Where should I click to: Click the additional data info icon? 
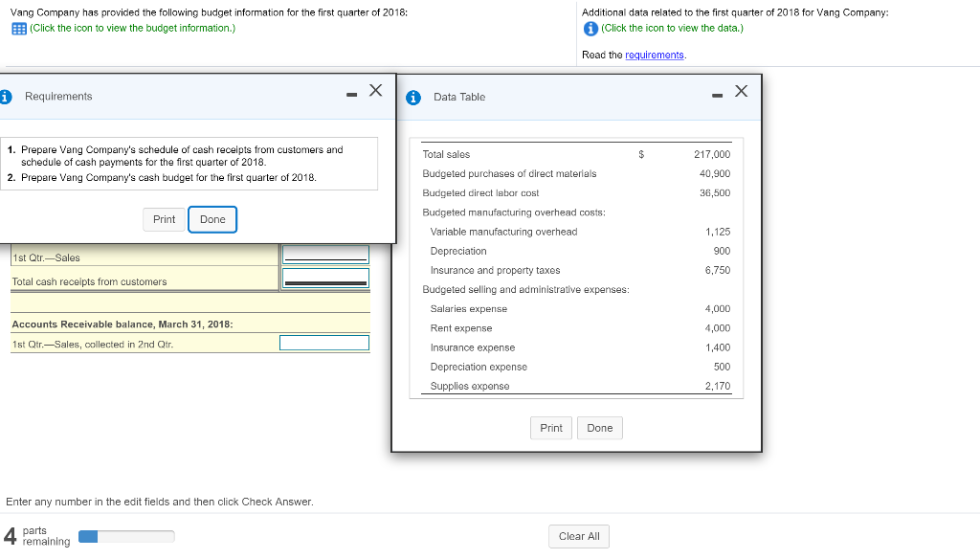tap(590, 28)
